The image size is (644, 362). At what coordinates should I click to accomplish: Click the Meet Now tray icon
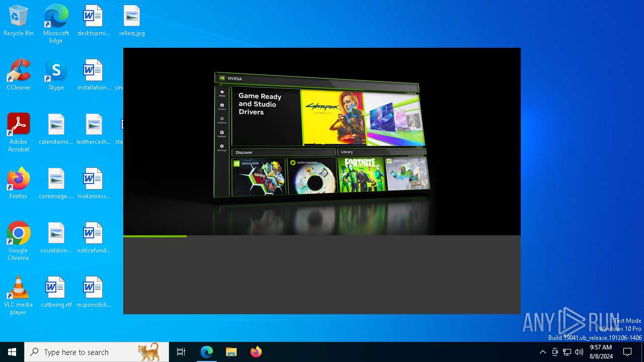pos(555,352)
